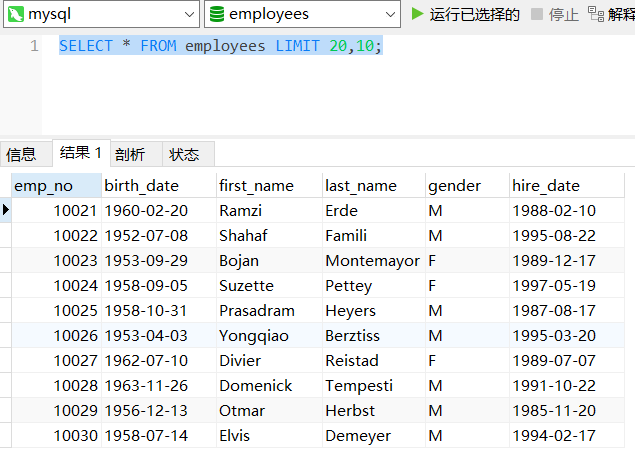Click birth date 1958-10-31

click(x=146, y=311)
